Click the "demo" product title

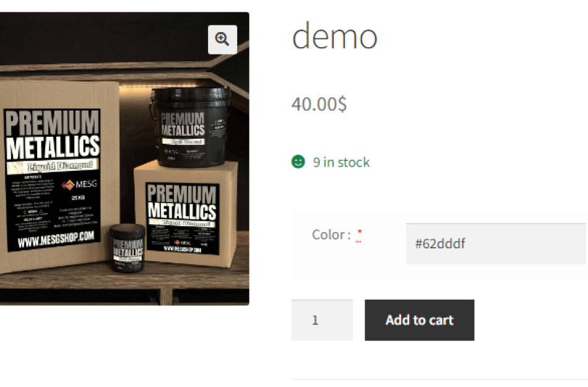(334, 37)
